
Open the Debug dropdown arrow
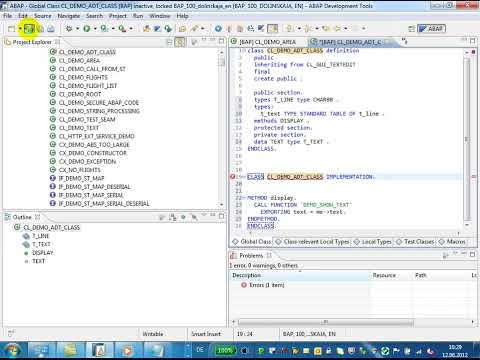(77, 29)
